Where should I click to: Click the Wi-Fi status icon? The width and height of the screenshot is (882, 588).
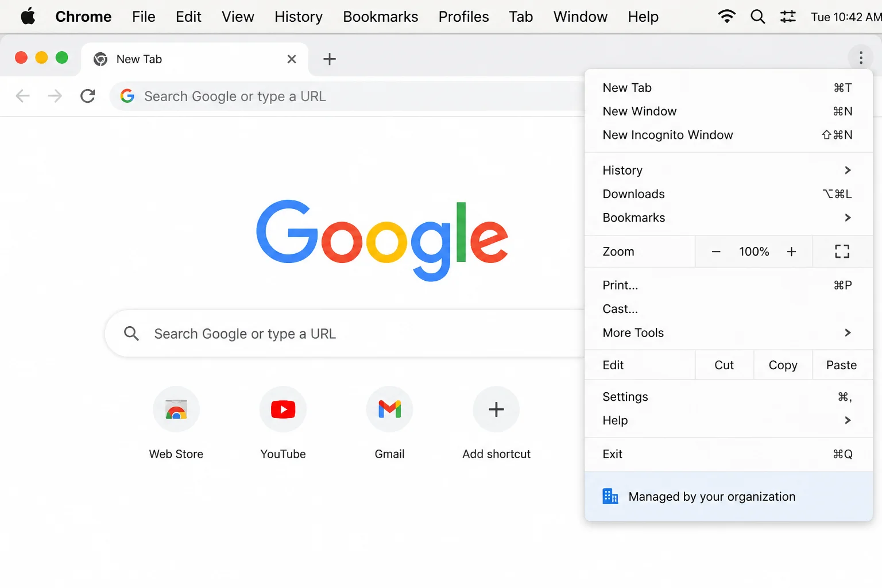[x=727, y=17]
